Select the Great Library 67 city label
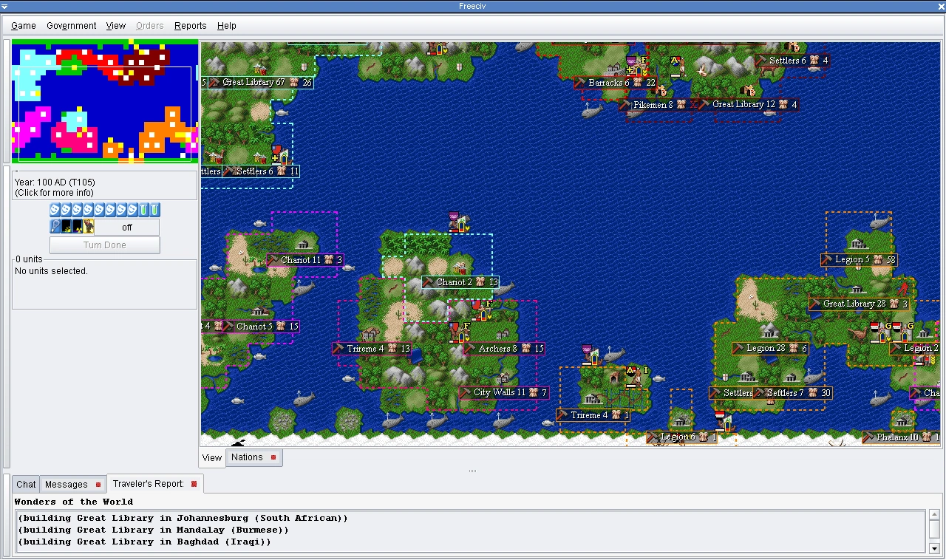The width and height of the screenshot is (946, 560). click(x=261, y=82)
